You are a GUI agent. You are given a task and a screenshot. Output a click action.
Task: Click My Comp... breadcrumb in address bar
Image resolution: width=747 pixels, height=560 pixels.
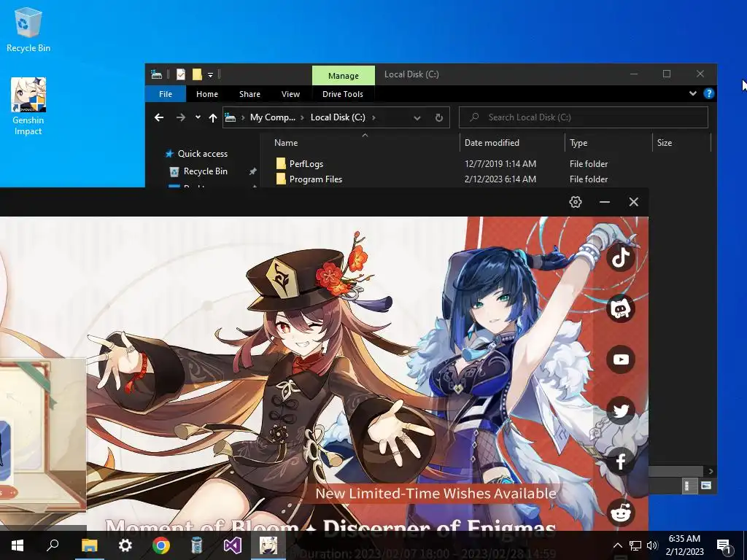point(273,117)
